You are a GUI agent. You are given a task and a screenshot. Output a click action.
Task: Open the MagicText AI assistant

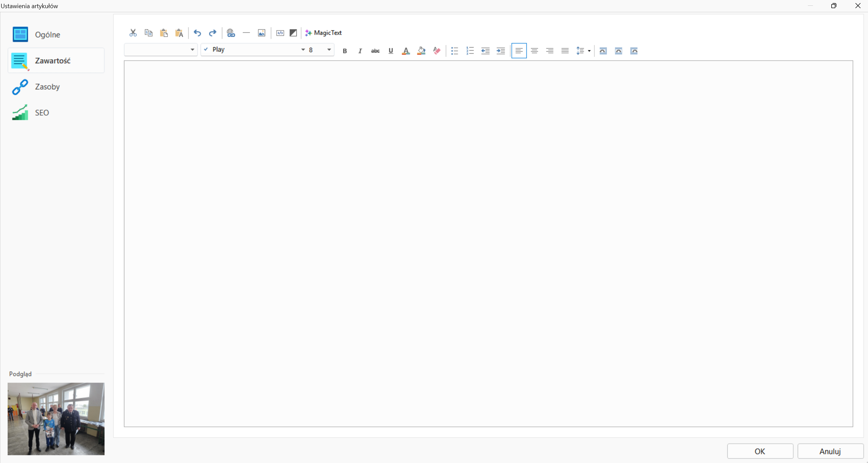(324, 33)
